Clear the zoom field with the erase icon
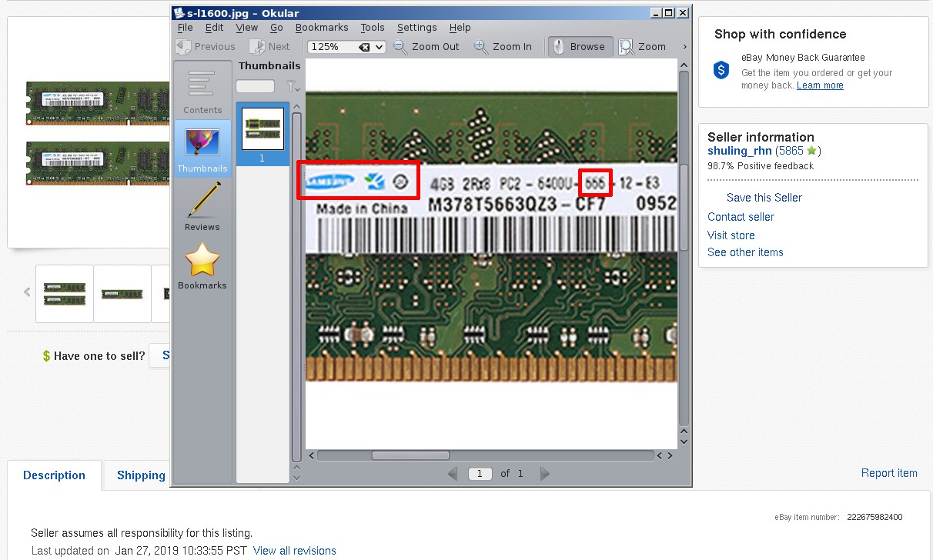This screenshot has width=933, height=560. pos(365,47)
